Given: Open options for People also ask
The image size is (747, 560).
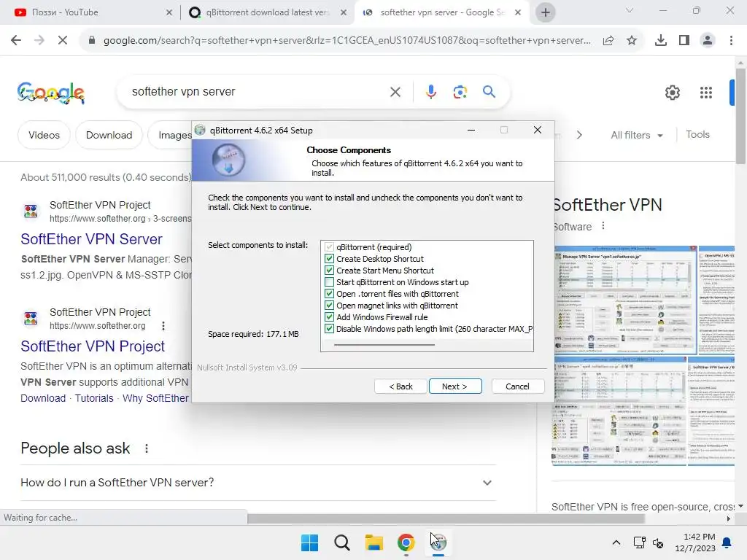Looking at the screenshot, I should click(x=146, y=448).
